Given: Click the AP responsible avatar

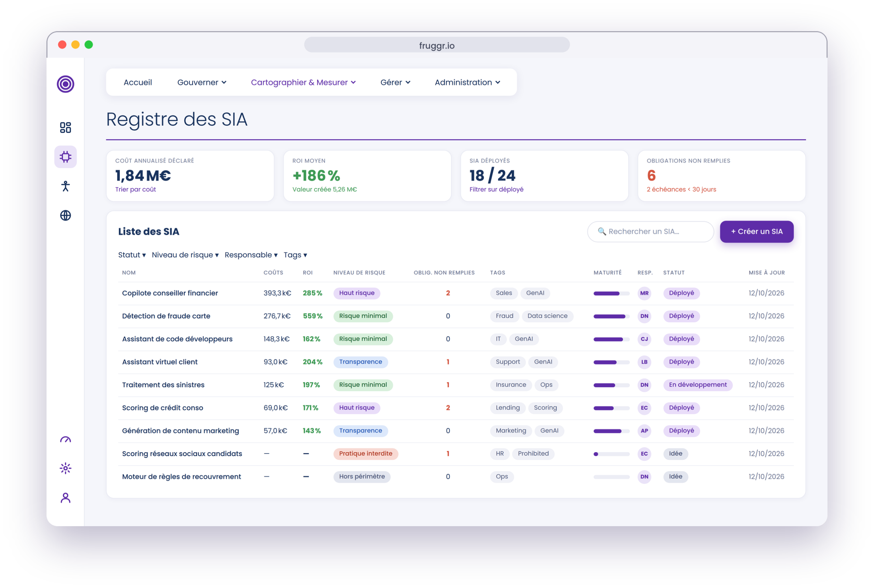Looking at the screenshot, I should point(645,431).
